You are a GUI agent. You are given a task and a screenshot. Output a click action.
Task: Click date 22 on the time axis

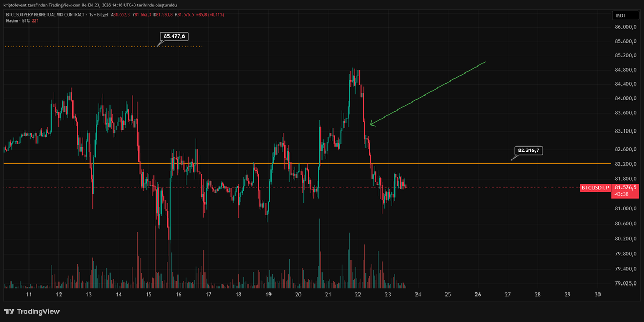click(x=358, y=294)
